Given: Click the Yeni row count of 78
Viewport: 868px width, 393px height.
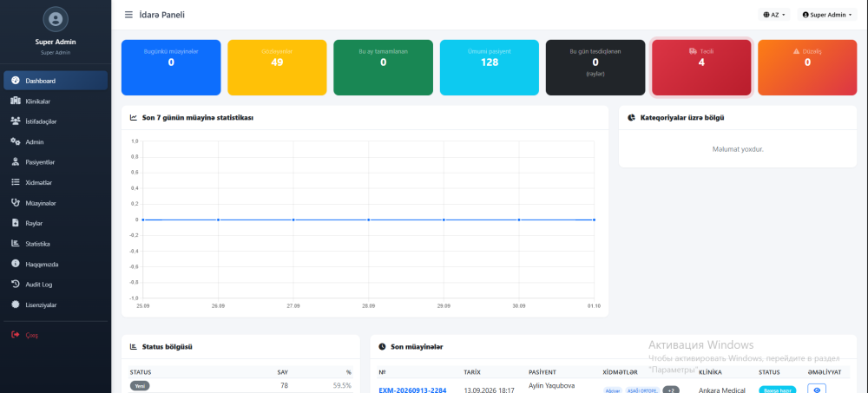Looking at the screenshot, I should pyautogui.click(x=284, y=385).
